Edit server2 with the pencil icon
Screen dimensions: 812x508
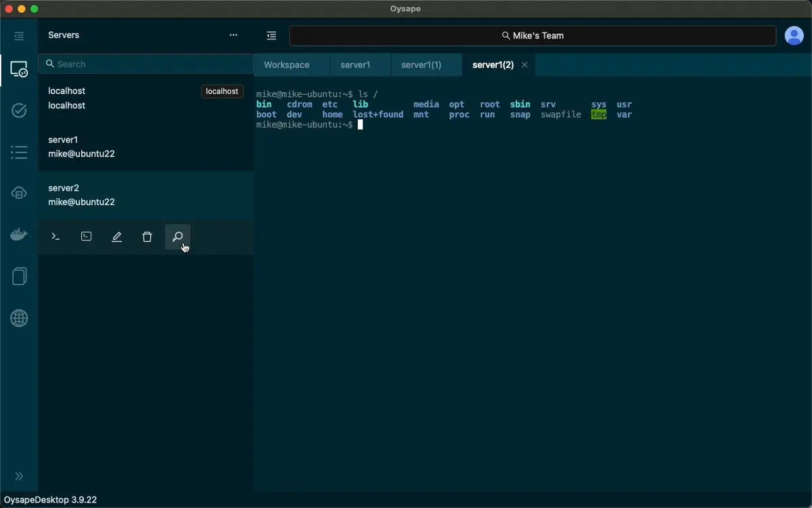coord(116,236)
